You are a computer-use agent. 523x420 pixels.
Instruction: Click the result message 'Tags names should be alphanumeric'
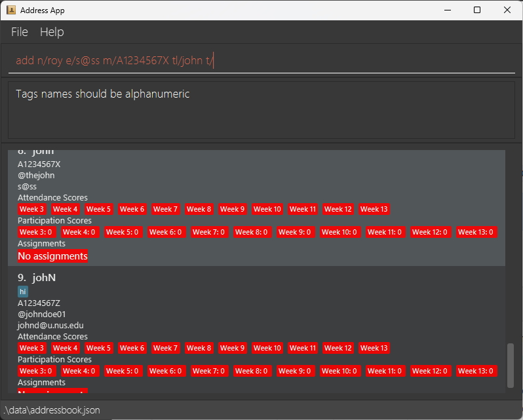point(102,94)
